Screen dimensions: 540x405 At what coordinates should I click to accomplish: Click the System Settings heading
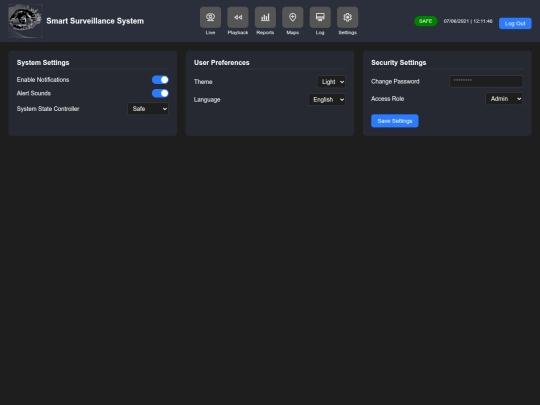[43, 63]
